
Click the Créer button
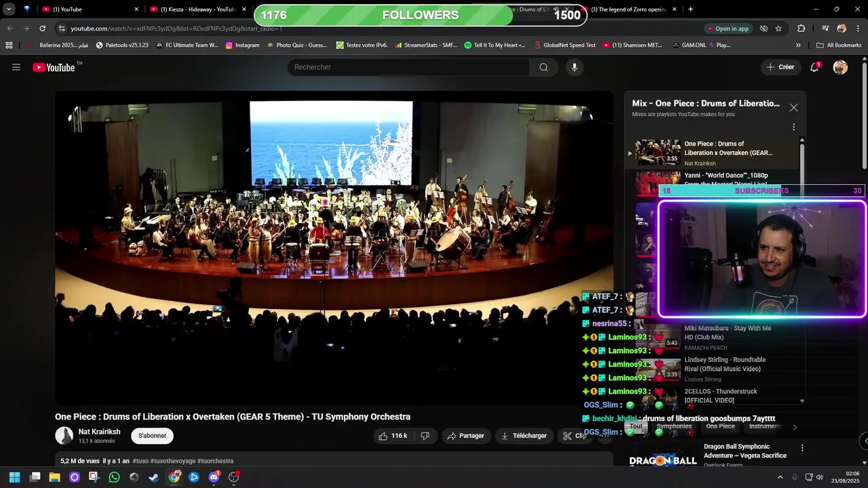(781, 67)
